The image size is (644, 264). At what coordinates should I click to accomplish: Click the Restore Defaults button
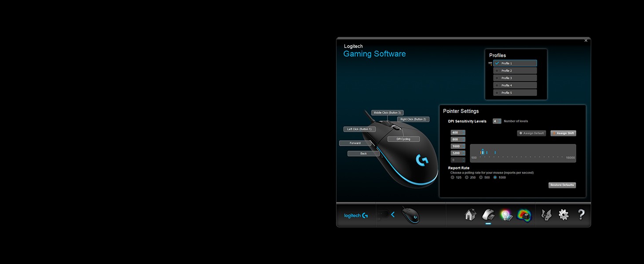[562, 185]
